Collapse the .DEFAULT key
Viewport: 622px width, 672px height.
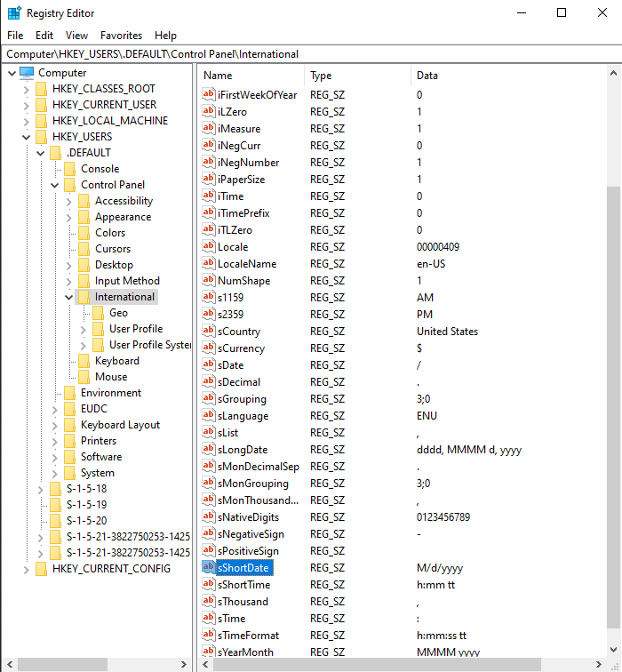coord(40,153)
